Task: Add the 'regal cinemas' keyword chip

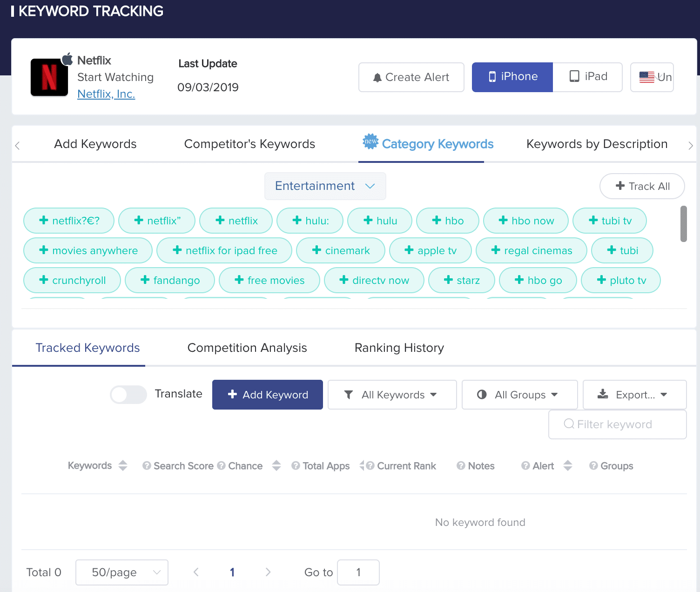Action: pyautogui.click(x=532, y=250)
